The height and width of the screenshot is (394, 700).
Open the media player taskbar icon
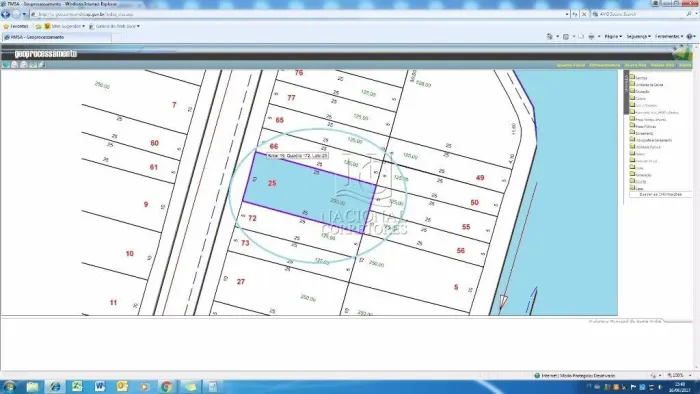[144, 386]
